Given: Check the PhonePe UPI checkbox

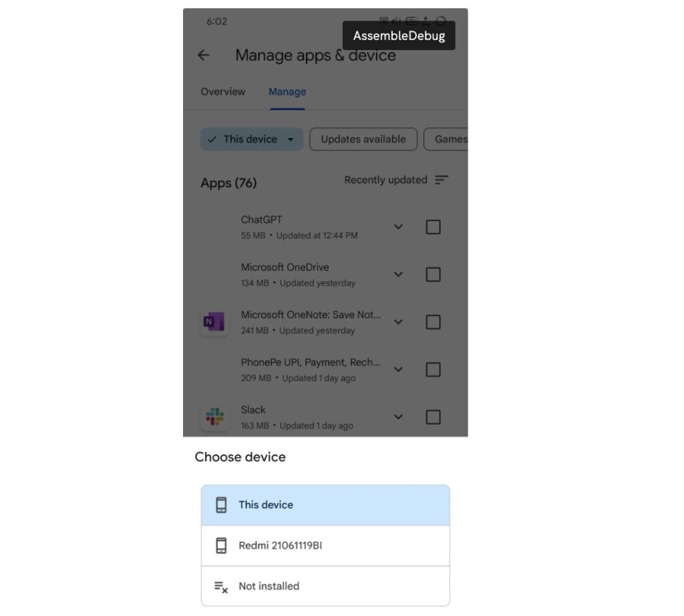Looking at the screenshot, I should click(x=433, y=369).
